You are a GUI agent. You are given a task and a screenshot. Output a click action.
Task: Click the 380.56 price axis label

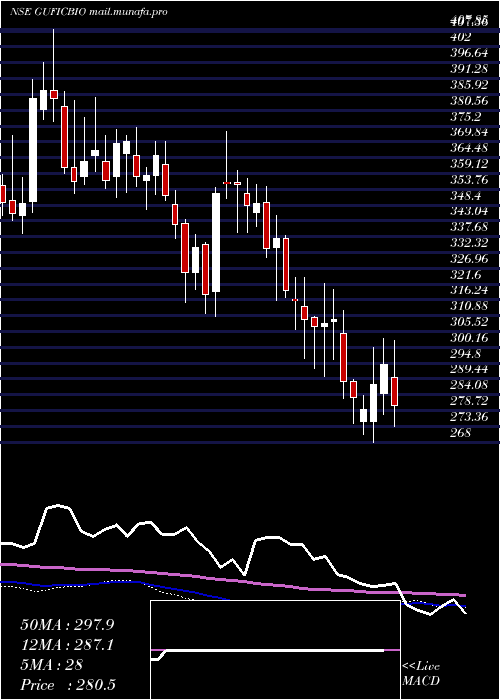point(471,100)
